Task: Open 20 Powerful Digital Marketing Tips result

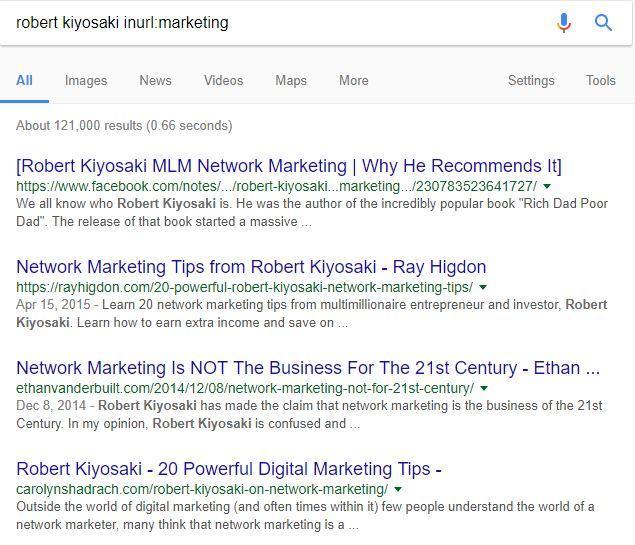Action: click(229, 469)
